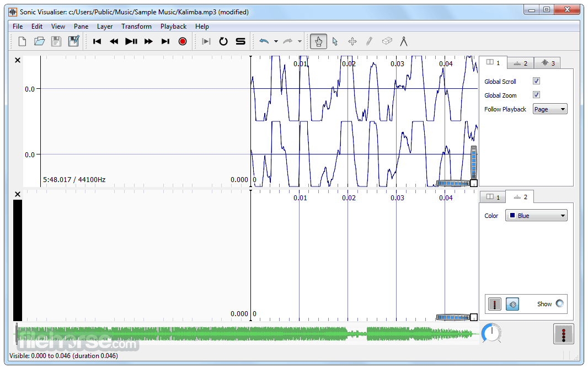
Task: Close the bottom pane with its X
Action: pos(18,194)
